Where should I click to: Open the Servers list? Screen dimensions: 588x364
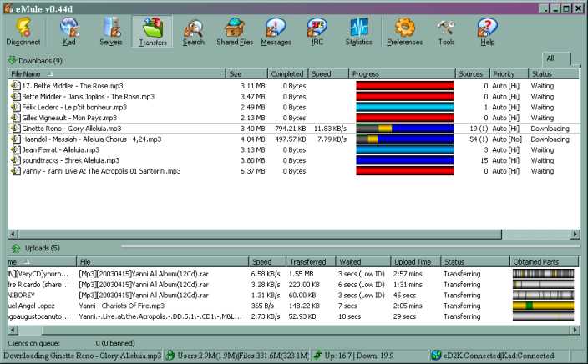[111, 32]
